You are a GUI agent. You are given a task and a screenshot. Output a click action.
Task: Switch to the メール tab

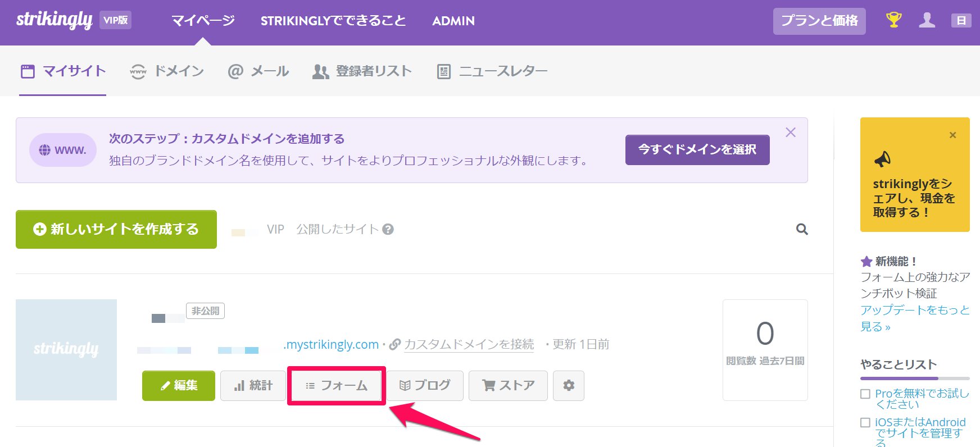coord(258,71)
